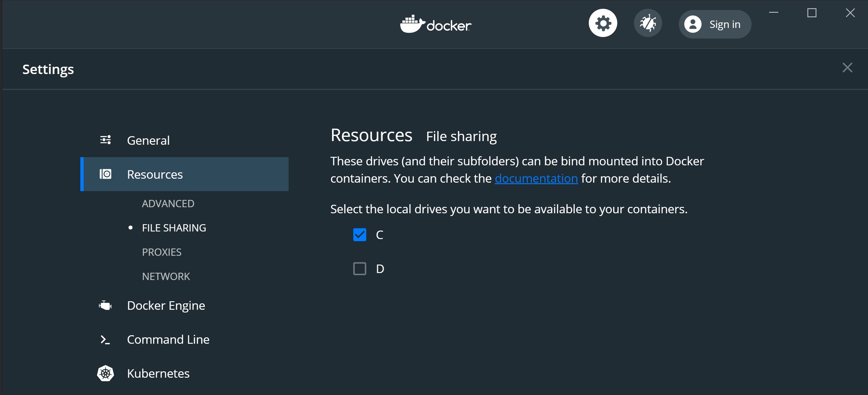This screenshot has height=395, width=868.
Task: Select the File Sharing submenu item
Action: (174, 228)
